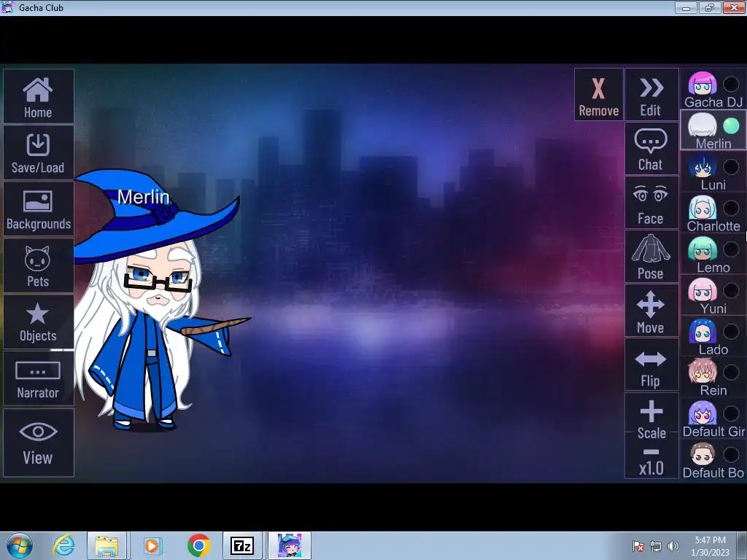
Task: Open the Face expression editor
Action: (651, 203)
